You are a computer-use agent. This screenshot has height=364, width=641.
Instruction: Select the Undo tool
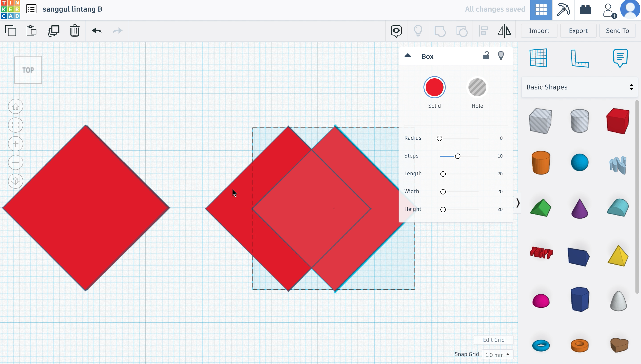tap(96, 31)
